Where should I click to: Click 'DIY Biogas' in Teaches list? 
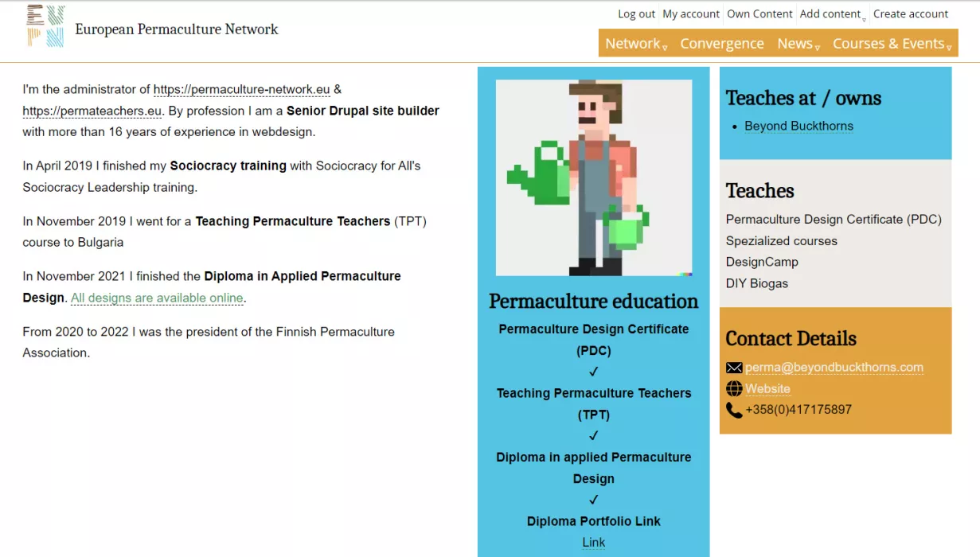coord(757,283)
